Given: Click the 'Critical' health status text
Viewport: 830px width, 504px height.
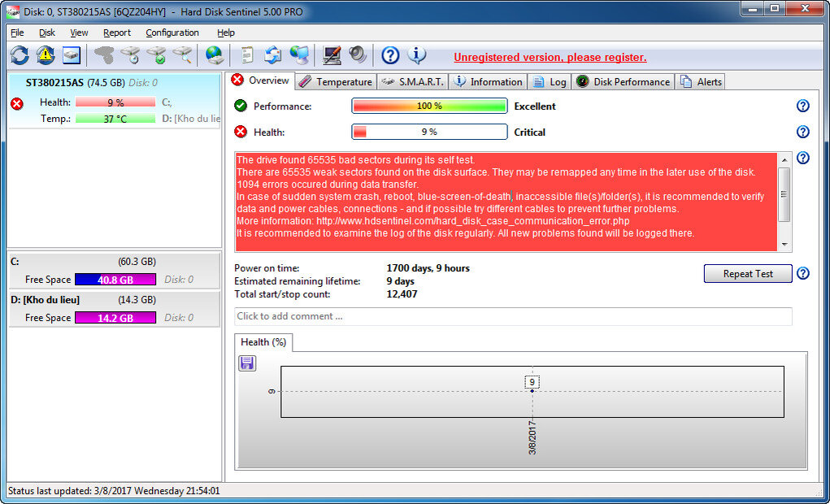Looking at the screenshot, I should coord(529,133).
